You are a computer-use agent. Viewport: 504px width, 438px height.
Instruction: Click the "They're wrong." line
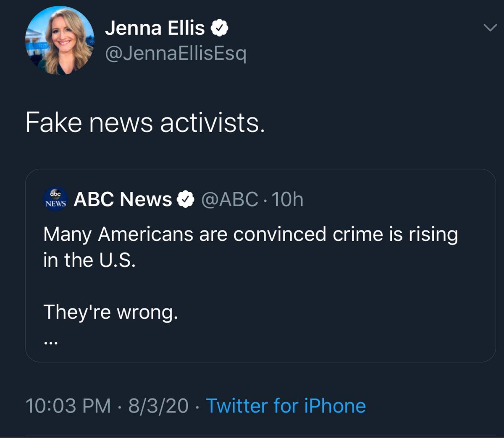click(110, 312)
